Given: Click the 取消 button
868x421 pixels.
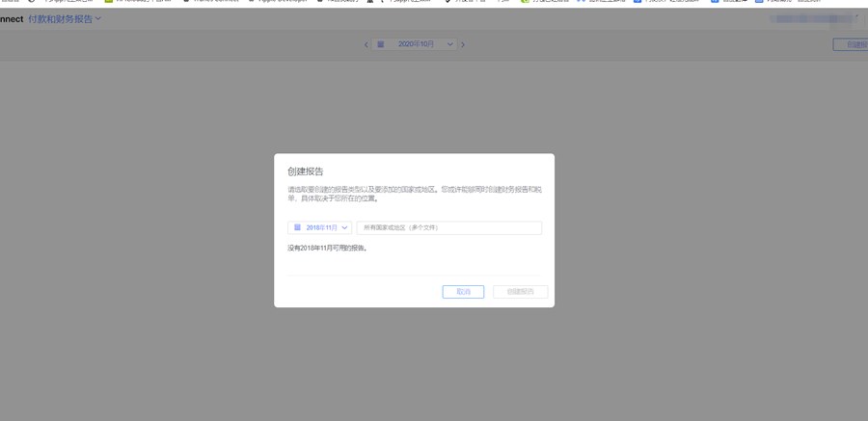Looking at the screenshot, I should point(463,292).
